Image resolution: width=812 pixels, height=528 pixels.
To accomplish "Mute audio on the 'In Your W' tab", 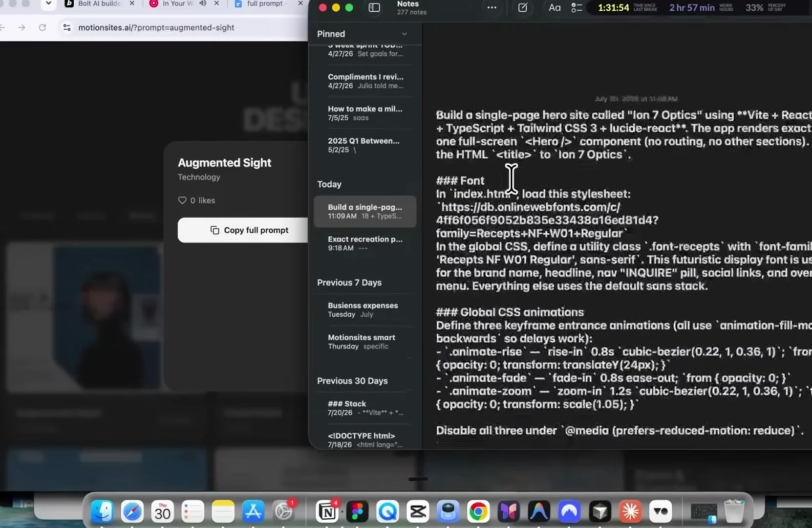I will pyautogui.click(x=203, y=3).
